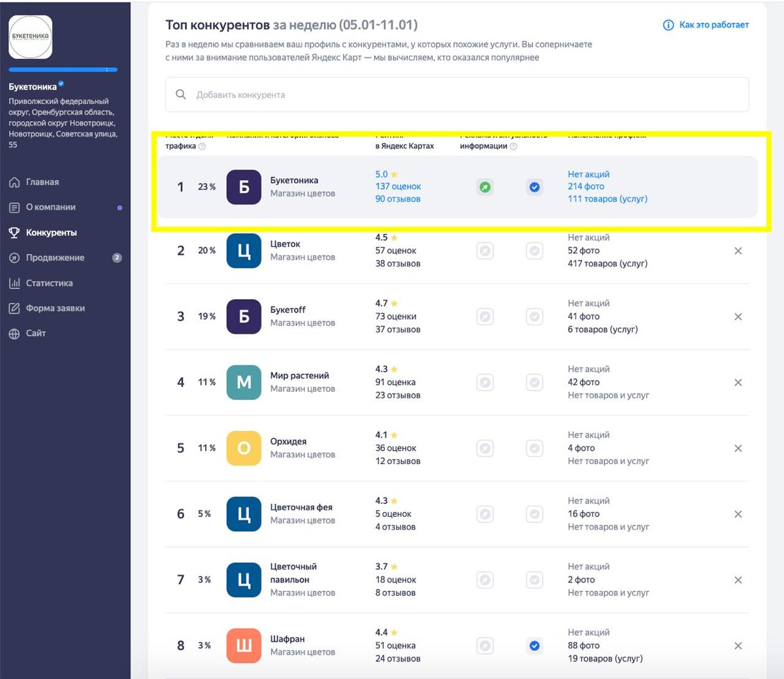Image resolution: width=784 pixels, height=679 pixels.
Task: Remove competitor Цветочная фея with the X
Action: tap(738, 514)
